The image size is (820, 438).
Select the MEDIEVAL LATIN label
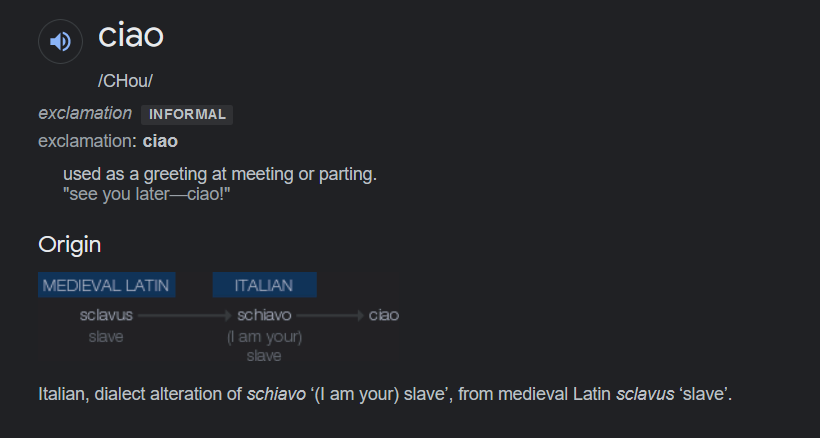[x=107, y=285]
